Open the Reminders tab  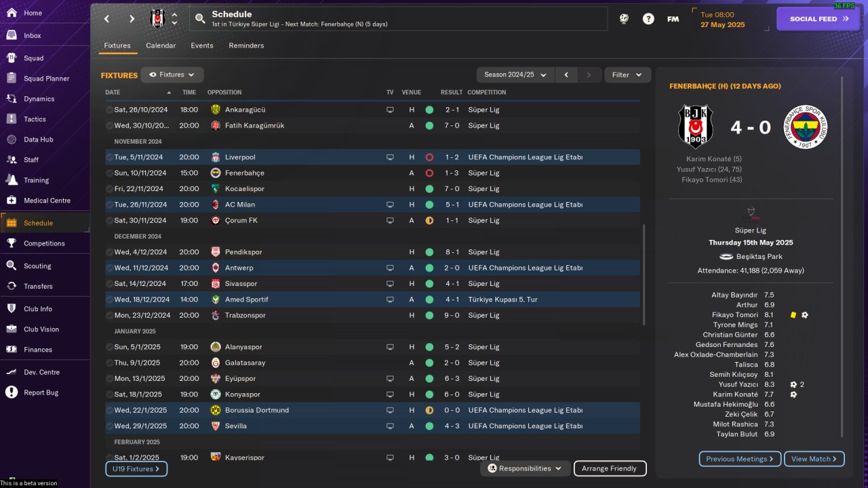coord(246,45)
